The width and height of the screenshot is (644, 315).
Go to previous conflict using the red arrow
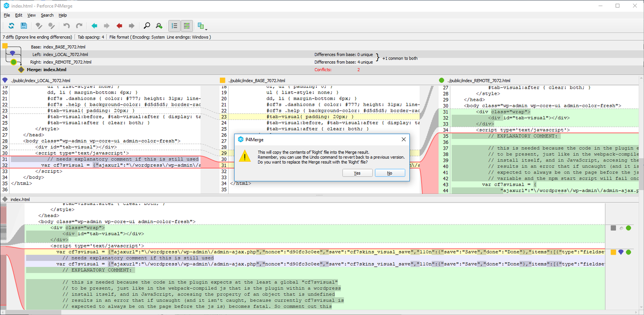[119, 26]
